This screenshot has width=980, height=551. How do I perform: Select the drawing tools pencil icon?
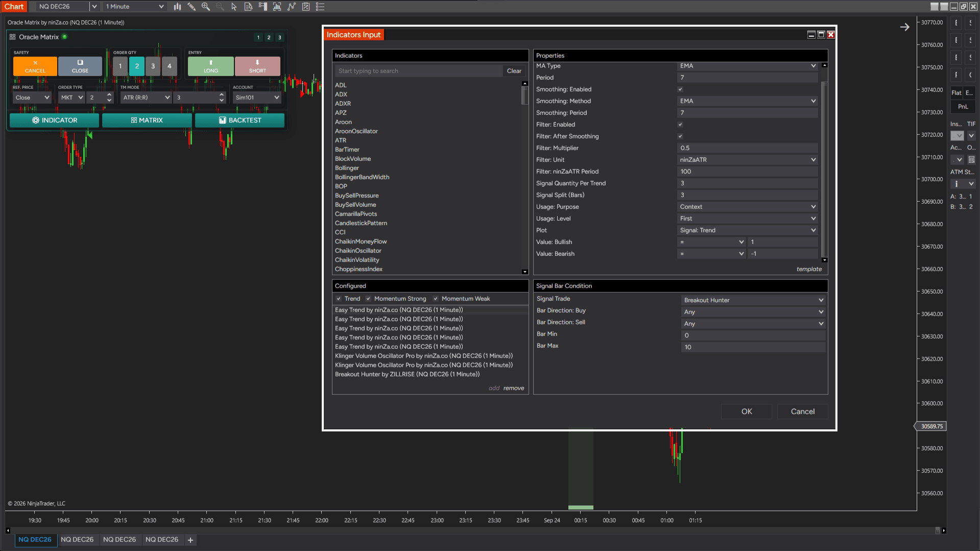(192, 7)
